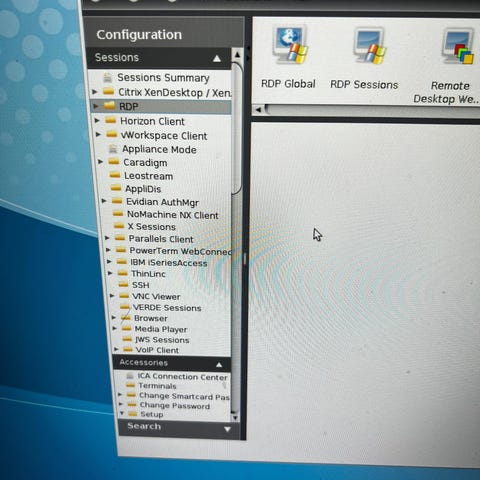Viewport: 480px width, 480px height.
Task: Click the Caradigm folder icon
Action: 114,162
